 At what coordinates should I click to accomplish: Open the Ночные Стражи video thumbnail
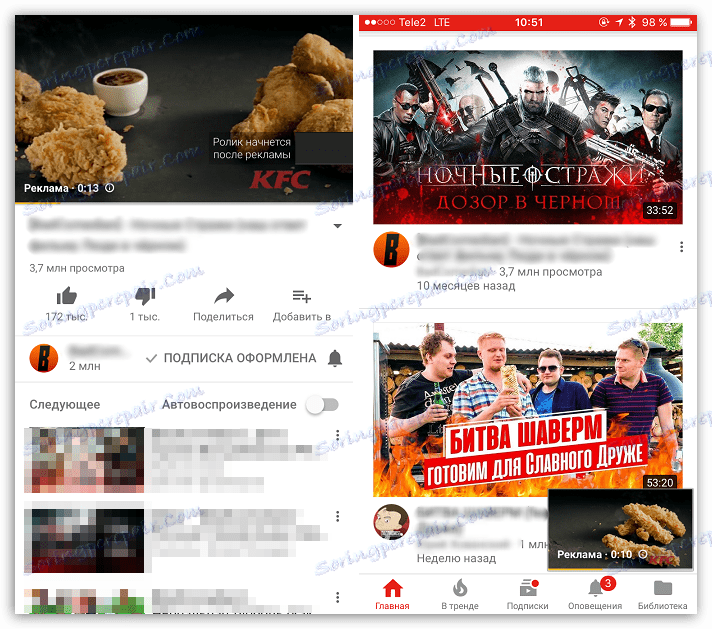(x=528, y=137)
